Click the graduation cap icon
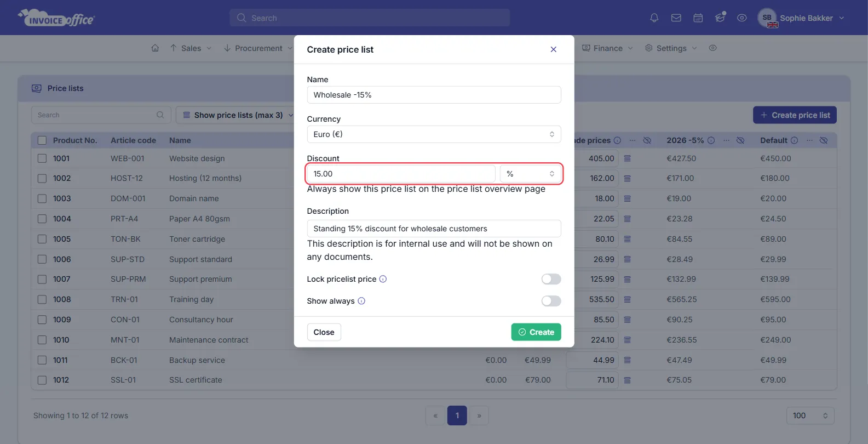This screenshot has width=868, height=444. coord(720,18)
